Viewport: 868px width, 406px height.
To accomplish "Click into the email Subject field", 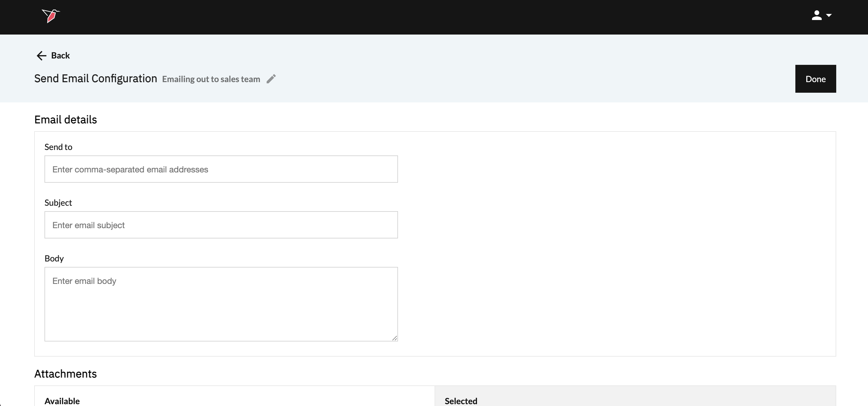I will tap(221, 225).
